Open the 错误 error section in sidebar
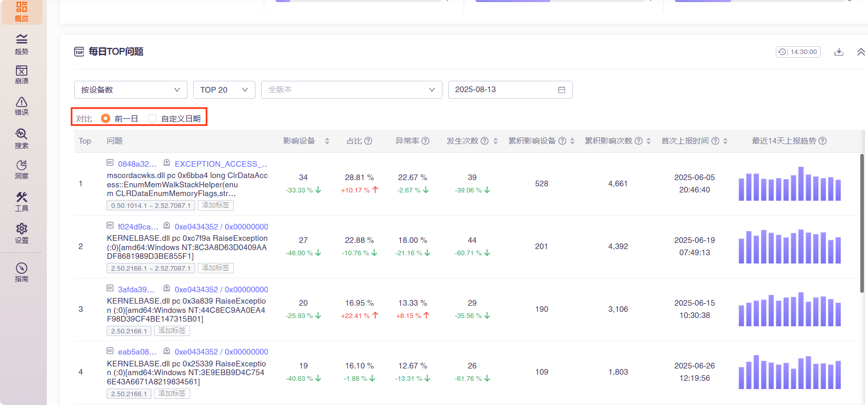 [x=22, y=106]
